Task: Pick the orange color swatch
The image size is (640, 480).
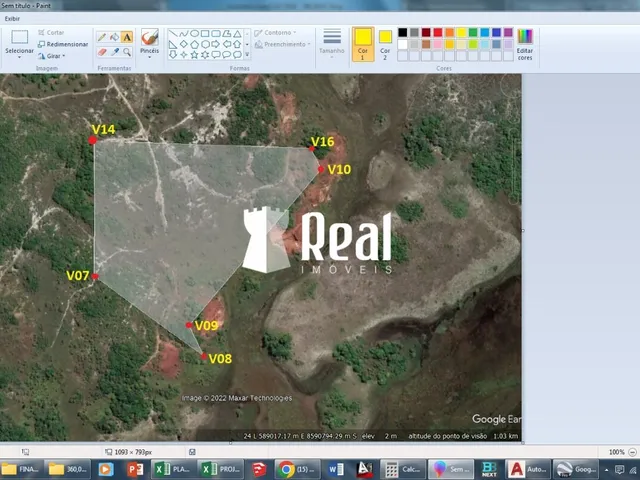Action: (449, 32)
